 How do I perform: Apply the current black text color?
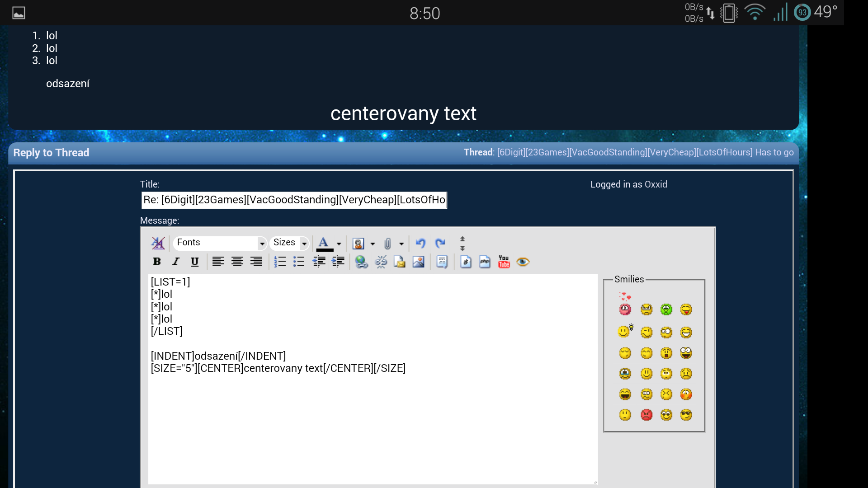(324, 243)
